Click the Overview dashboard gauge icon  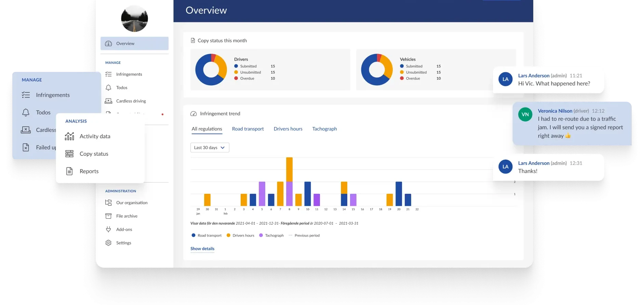pos(108,43)
